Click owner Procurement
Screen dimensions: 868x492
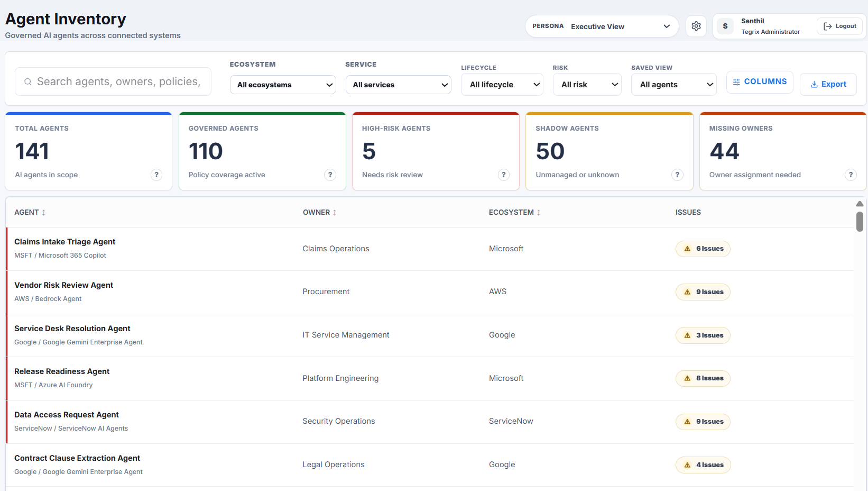pos(326,291)
